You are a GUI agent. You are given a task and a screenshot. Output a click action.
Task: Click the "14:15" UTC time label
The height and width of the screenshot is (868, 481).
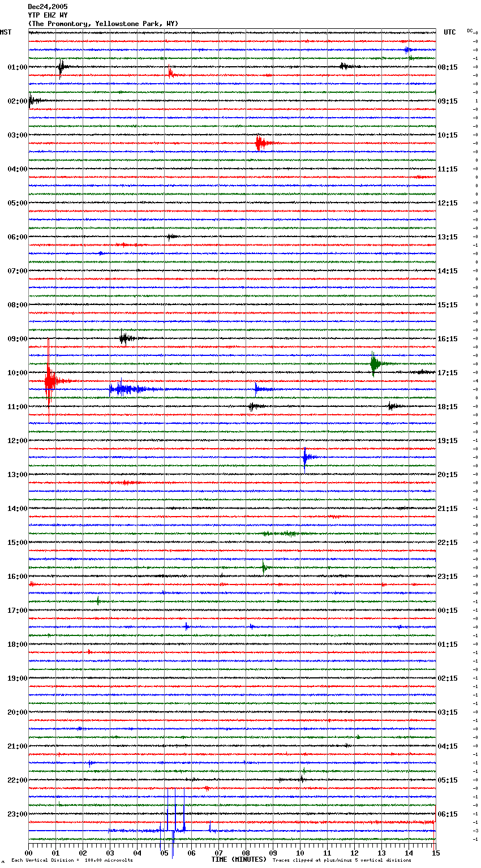(x=448, y=271)
